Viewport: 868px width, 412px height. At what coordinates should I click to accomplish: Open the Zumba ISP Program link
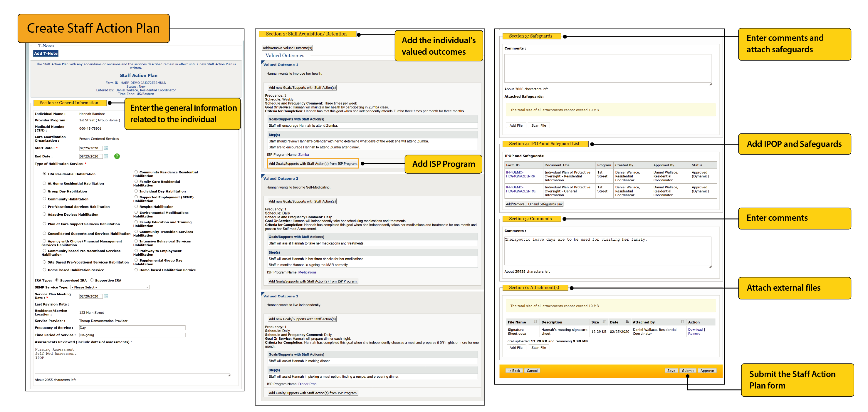pos(303,155)
